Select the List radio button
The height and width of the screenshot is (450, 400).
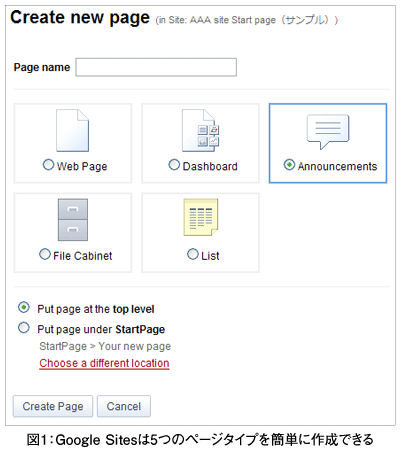[x=193, y=254]
